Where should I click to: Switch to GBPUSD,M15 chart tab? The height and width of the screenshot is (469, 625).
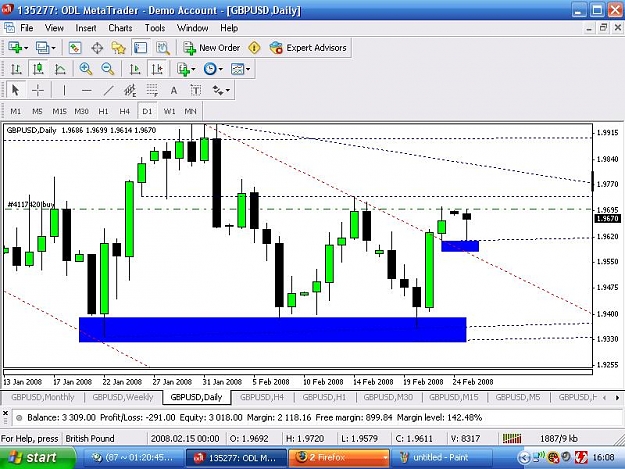coord(454,397)
